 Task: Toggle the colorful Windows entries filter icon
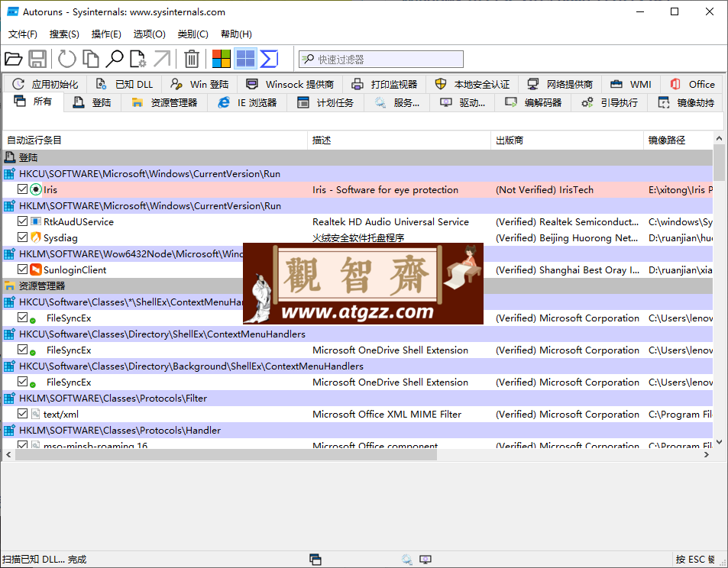pyautogui.click(x=222, y=59)
